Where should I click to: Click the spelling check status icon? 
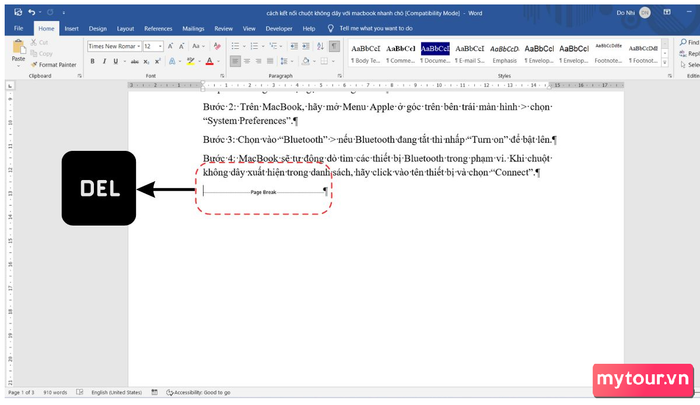pyautogui.click(x=79, y=392)
